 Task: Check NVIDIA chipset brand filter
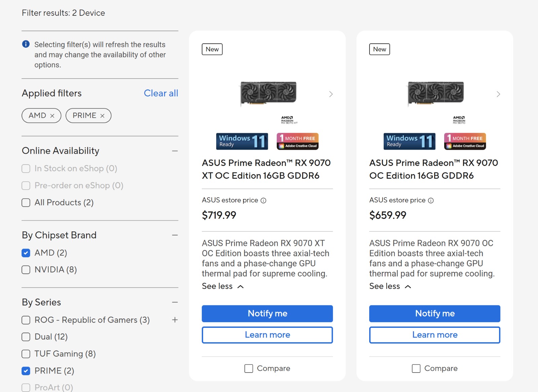(26, 270)
